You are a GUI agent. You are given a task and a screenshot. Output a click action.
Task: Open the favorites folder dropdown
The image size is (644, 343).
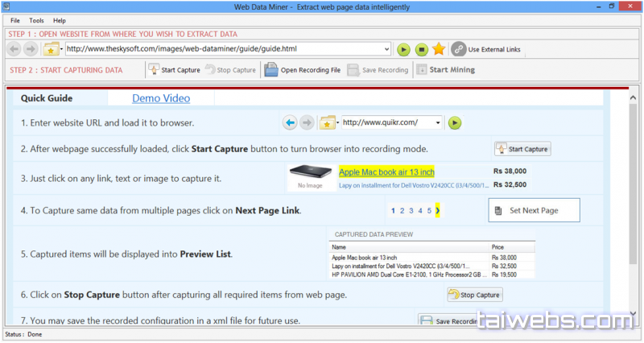tap(51, 49)
